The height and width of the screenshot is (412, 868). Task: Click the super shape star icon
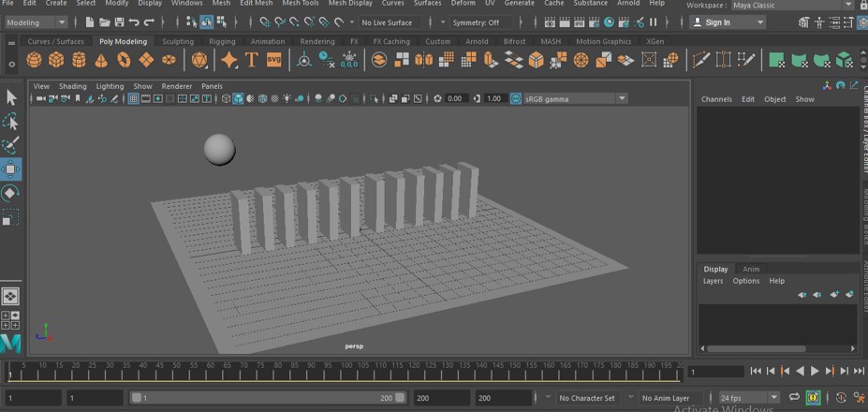pyautogui.click(x=228, y=59)
